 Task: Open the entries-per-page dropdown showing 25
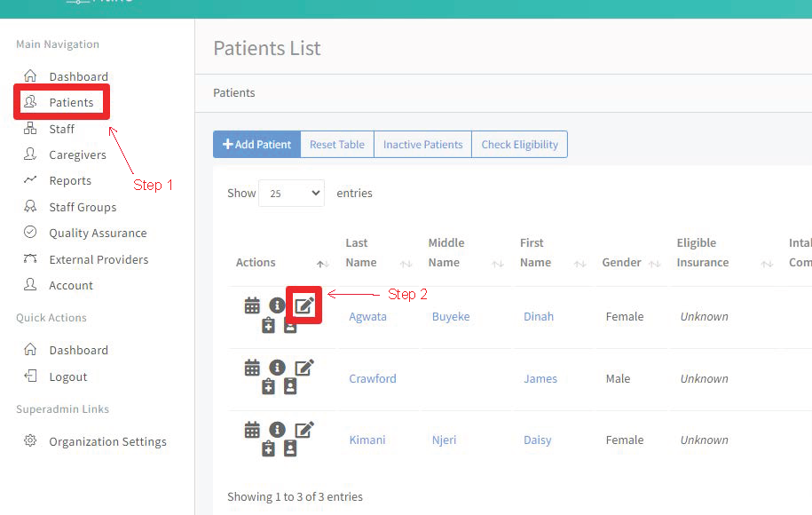[291, 193]
